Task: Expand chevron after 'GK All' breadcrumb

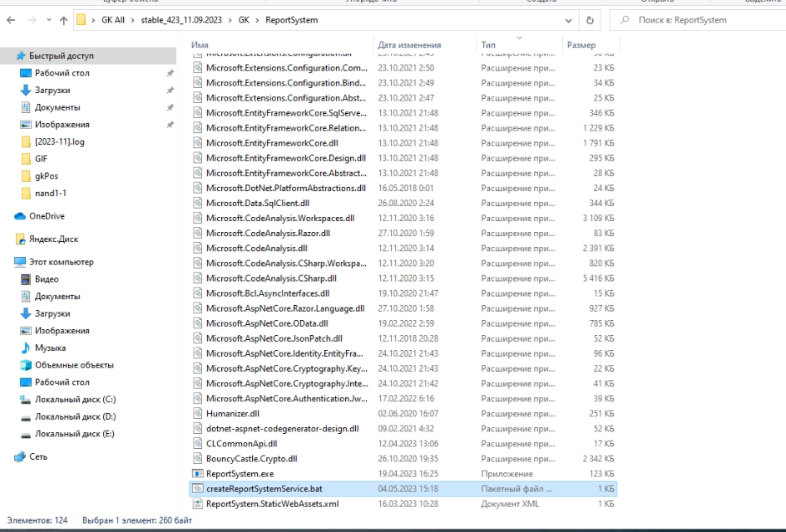Action: [133, 20]
